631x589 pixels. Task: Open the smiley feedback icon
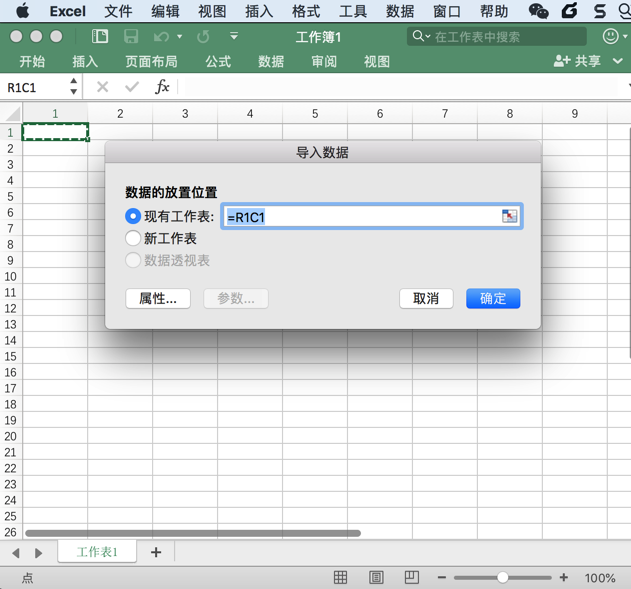pyautogui.click(x=610, y=37)
